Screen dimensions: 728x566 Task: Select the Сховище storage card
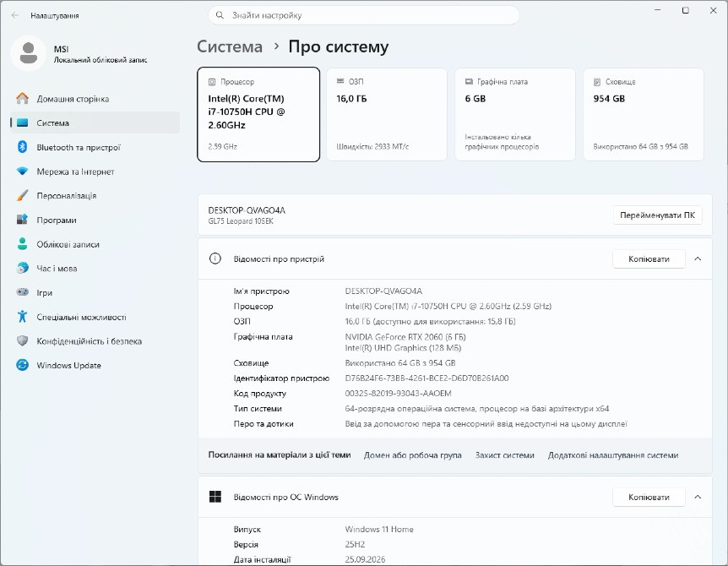[x=644, y=115]
